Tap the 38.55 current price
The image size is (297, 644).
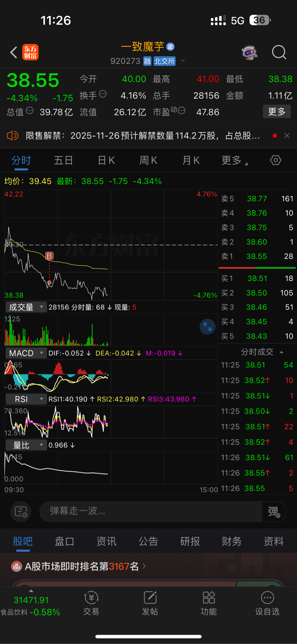[33, 80]
